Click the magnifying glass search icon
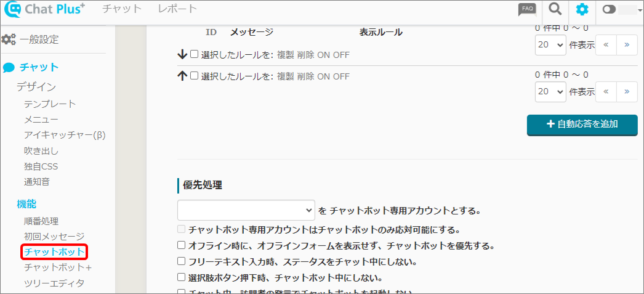Screen dimensions: 644x294 pos(555,9)
